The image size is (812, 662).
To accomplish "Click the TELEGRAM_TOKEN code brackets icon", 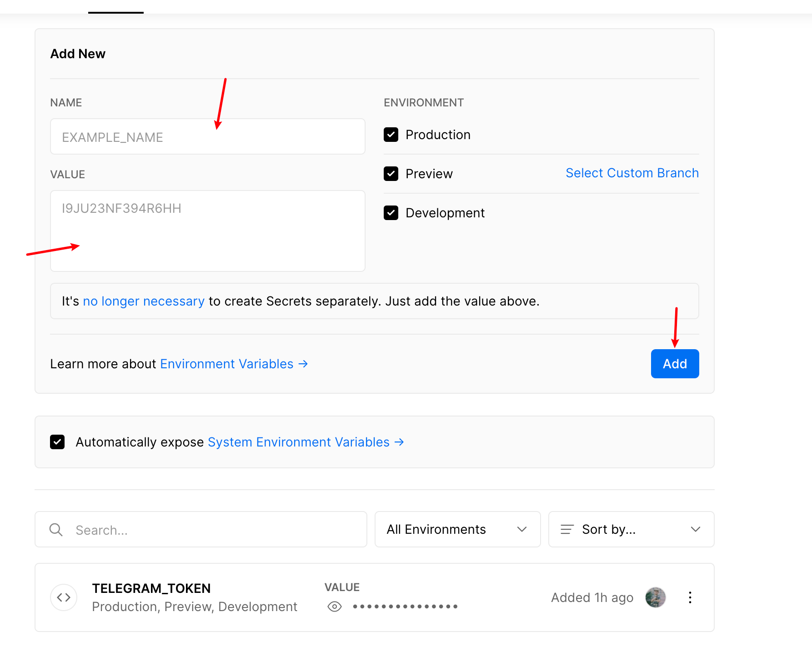I will point(64,597).
